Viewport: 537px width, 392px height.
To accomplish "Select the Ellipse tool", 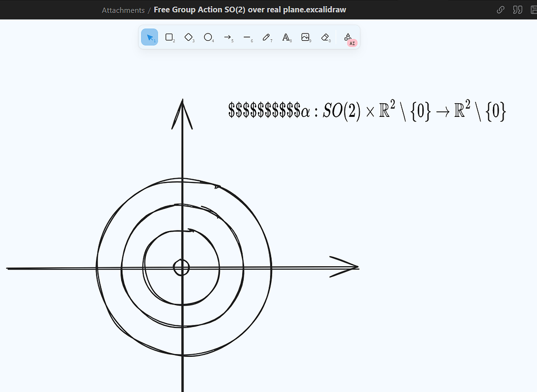I will 208,37.
